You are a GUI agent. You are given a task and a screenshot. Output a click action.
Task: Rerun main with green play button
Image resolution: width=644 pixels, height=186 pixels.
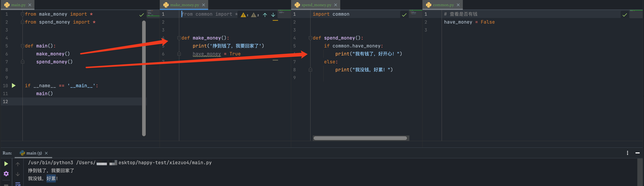(6, 164)
